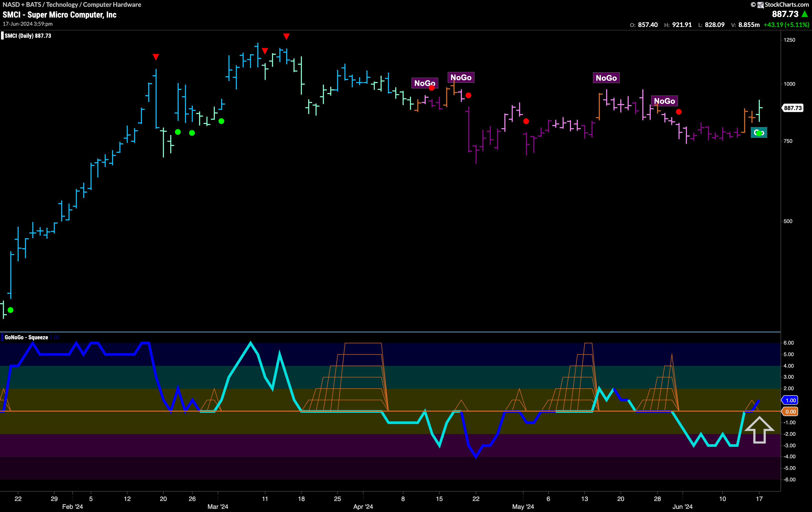Click the Feb '24 date axis label
Screen dimensions: 812x512
click(72, 506)
